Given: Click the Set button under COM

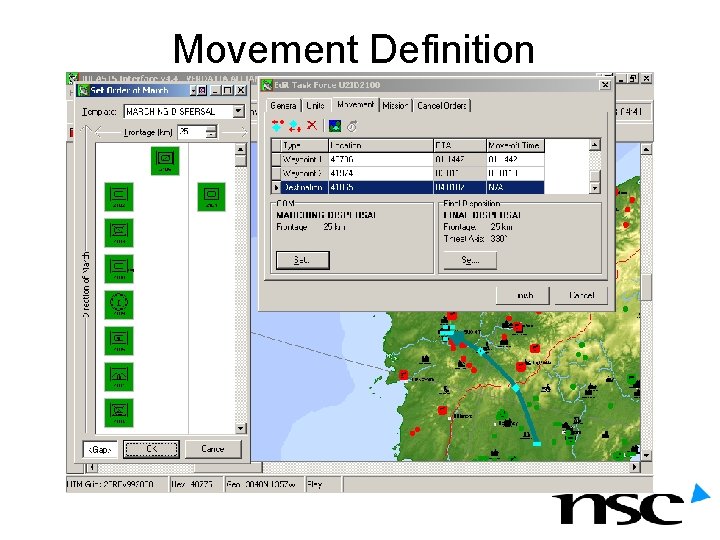Looking at the screenshot, I should coord(302,260).
